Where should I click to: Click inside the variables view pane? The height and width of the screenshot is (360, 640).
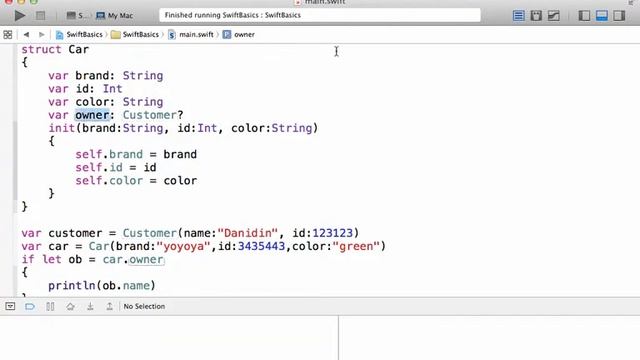pos(169,338)
